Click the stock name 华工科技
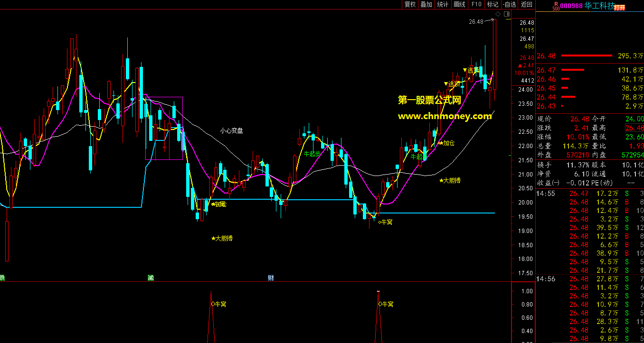This screenshot has height=343, width=644. 598,6
